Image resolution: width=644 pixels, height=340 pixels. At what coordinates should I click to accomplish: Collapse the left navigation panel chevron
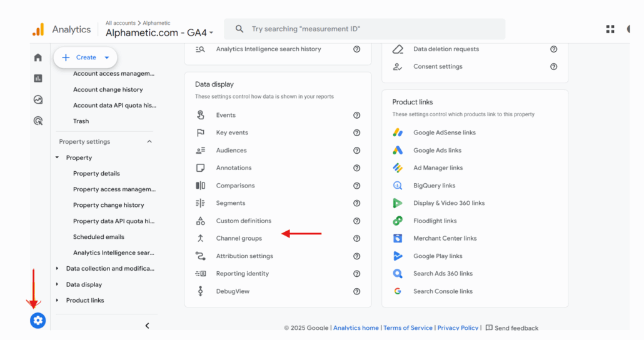(147, 326)
